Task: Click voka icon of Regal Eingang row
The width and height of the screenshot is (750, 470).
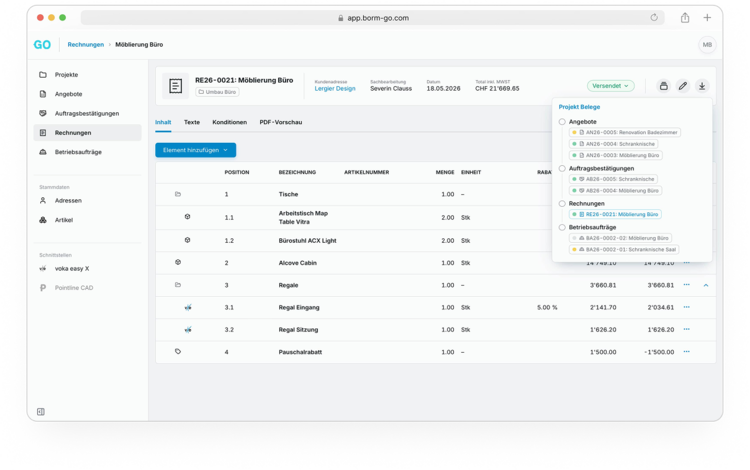Action: coord(188,307)
